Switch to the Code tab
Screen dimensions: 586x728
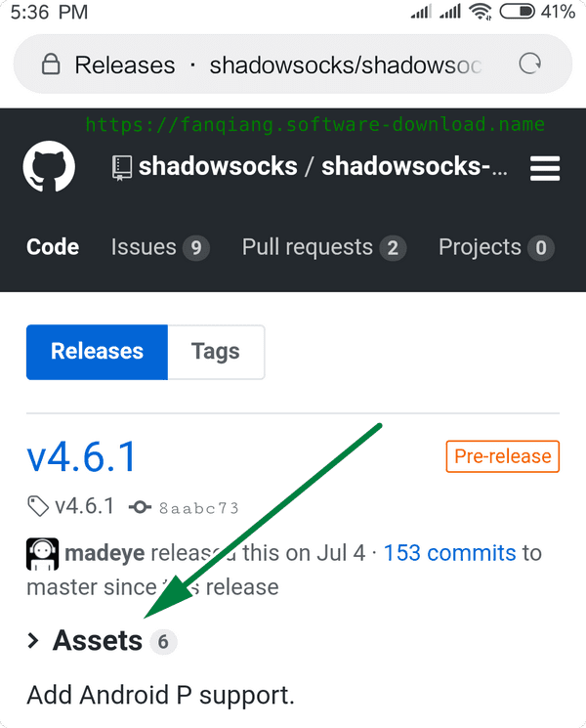coord(53,247)
